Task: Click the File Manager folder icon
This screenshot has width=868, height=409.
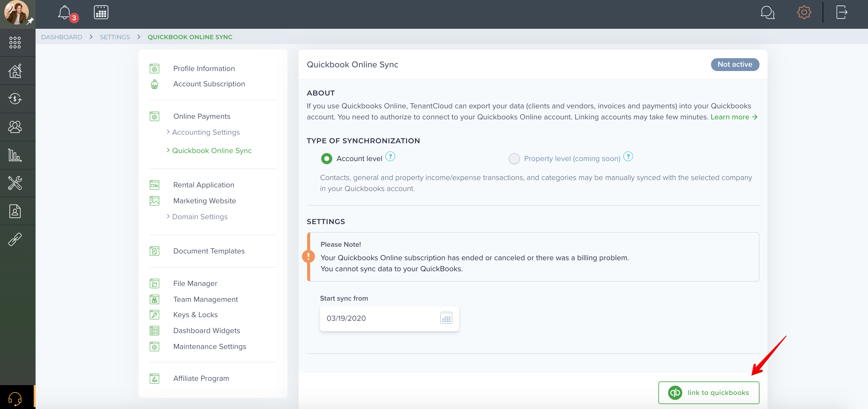Action: click(154, 284)
